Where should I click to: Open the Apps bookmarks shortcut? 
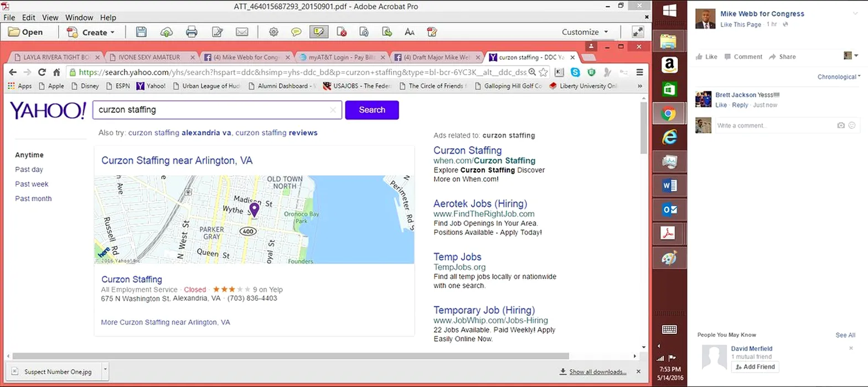point(20,86)
